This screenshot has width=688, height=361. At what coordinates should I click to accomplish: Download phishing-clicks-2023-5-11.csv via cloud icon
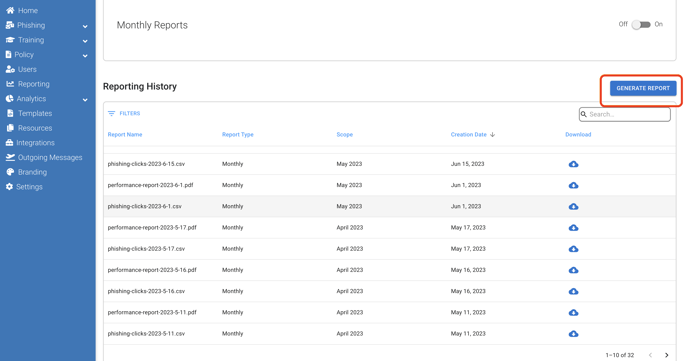(573, 333)
